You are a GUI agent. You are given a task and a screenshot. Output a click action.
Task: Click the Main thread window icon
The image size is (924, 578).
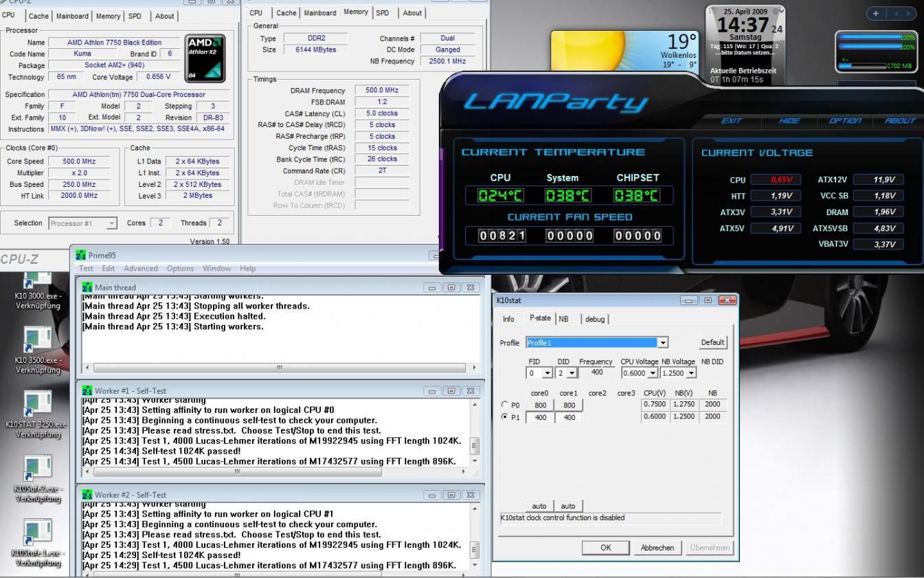[87, 287]
